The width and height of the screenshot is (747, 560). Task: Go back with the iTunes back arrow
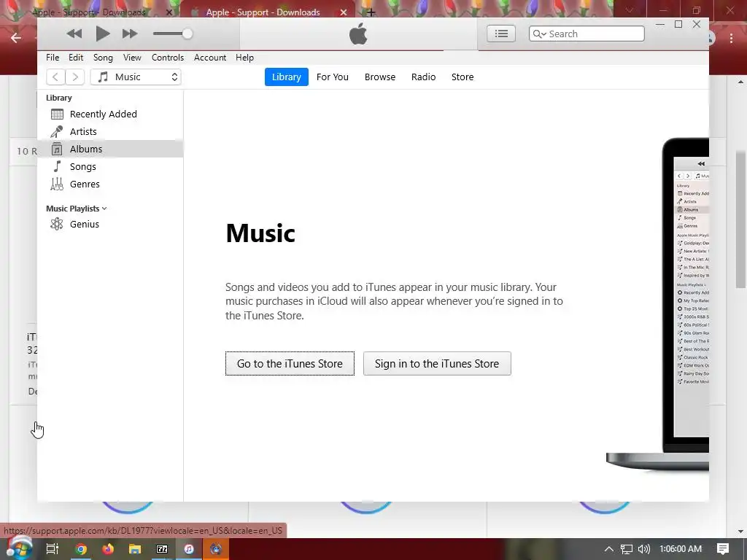(55, 77)
